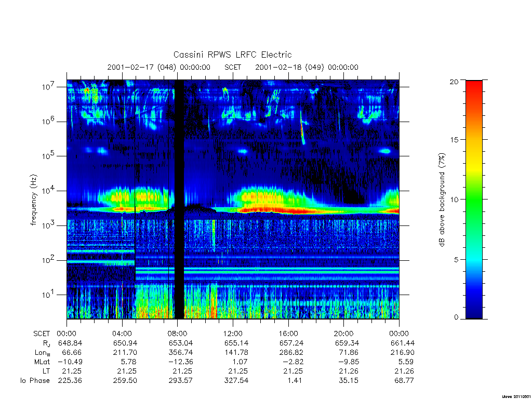Click the color bar tick label '20'

[454, 82]
